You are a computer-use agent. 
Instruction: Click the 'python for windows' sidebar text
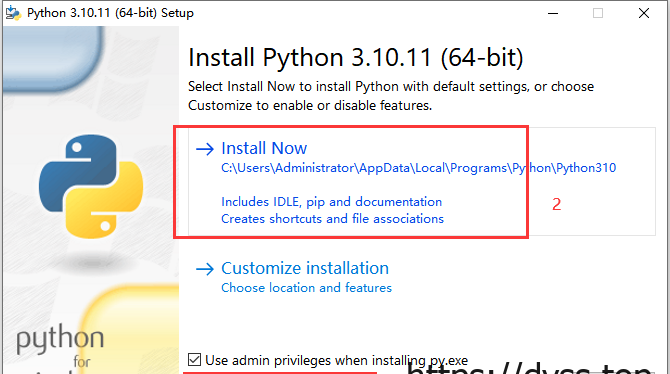pyautogui.click(x=60, y=347)
